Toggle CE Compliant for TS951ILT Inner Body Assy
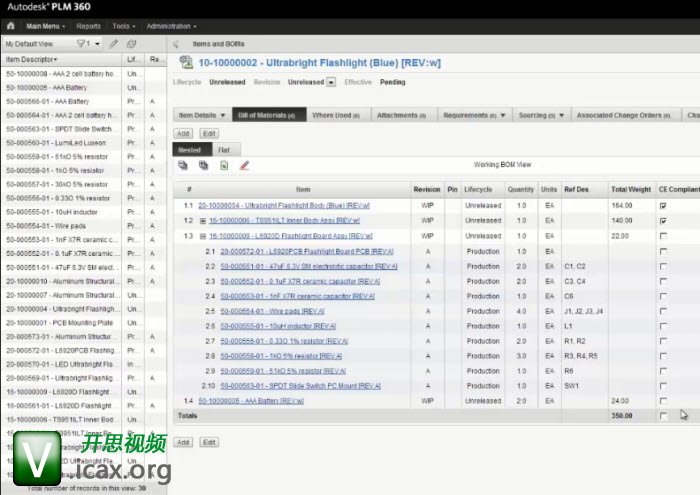The width and height of the screenshot is (700, 495). click(x=663, y=221)
